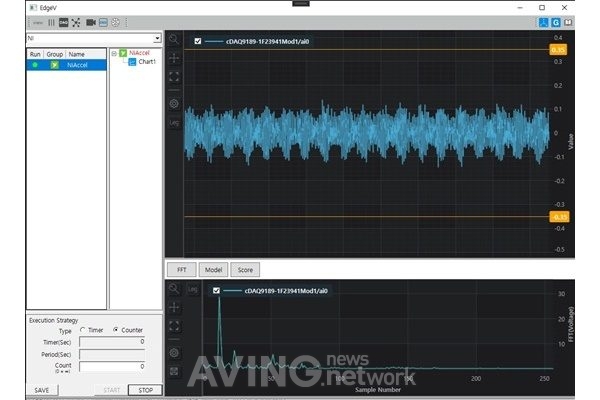This screenshot has height=400, width=600.
Task: Click the first dash-style toolbar icon
Action: pyautogui.click(x=38, y=23)
